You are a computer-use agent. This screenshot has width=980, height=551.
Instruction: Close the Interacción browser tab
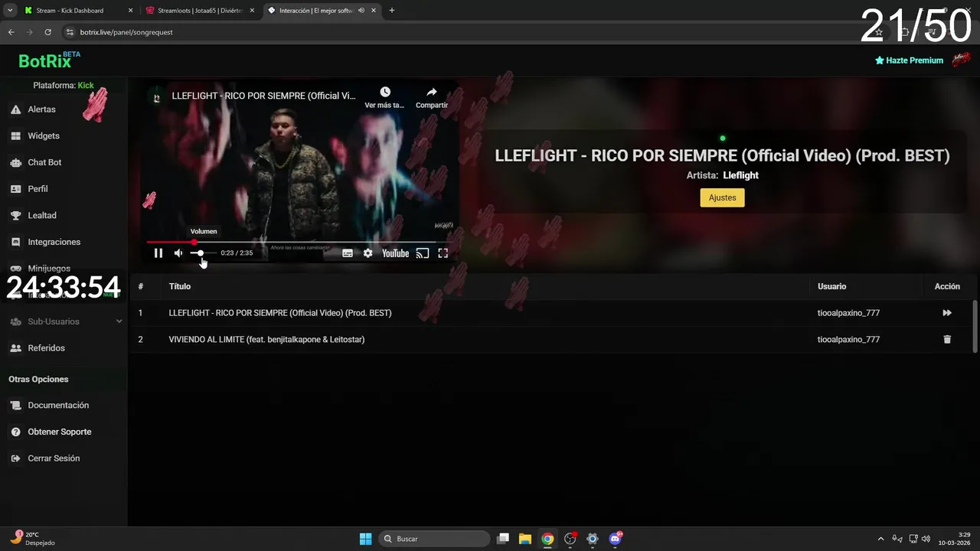(373, 11)
